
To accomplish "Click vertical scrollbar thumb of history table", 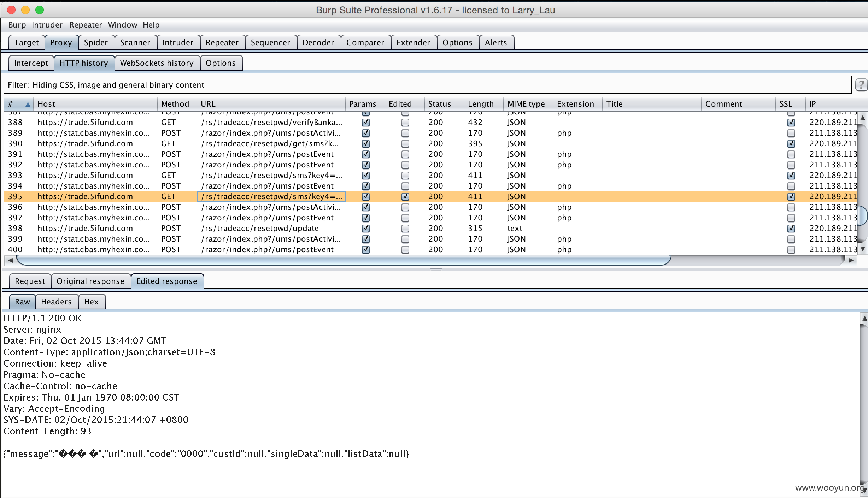I will click(x=863, y=216).
